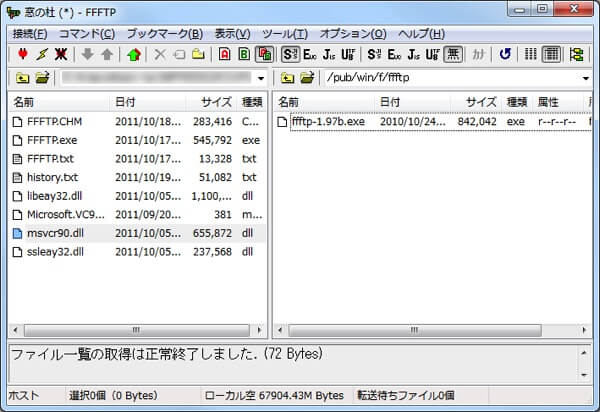
Task: Select FFFTP.CHM in local list
Action: (137, 122)
